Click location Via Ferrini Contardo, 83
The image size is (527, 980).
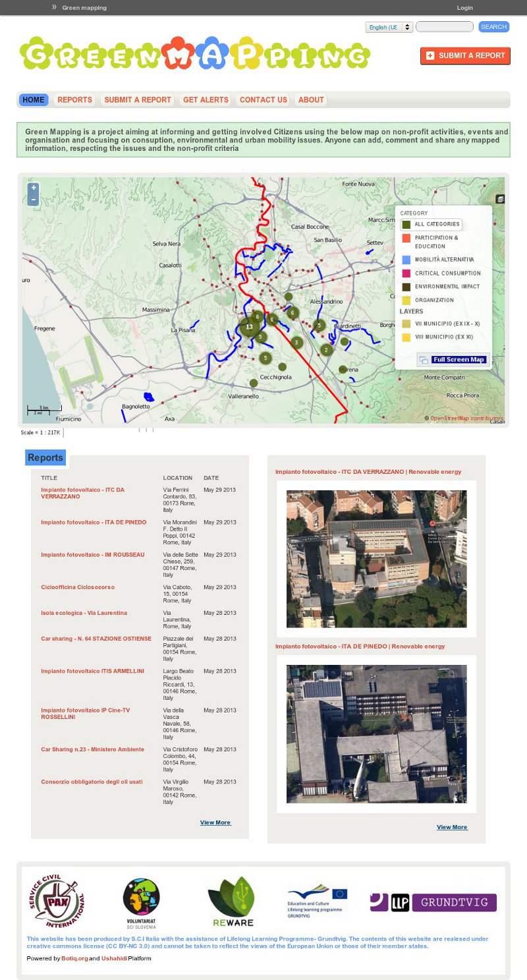click(179, 500)
